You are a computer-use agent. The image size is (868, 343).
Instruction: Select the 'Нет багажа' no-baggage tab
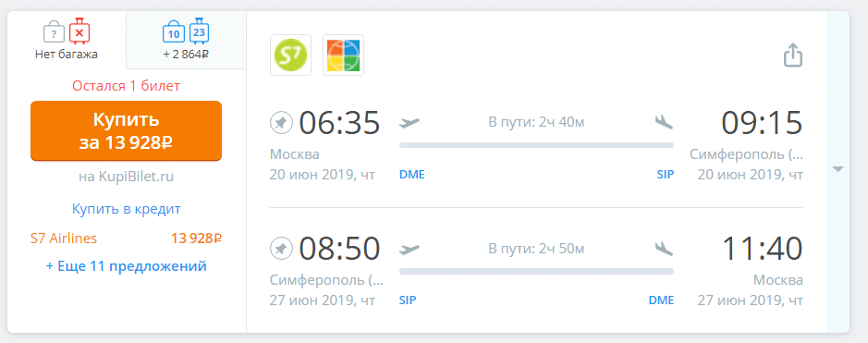pyautogui.click(x=67, y=39)
